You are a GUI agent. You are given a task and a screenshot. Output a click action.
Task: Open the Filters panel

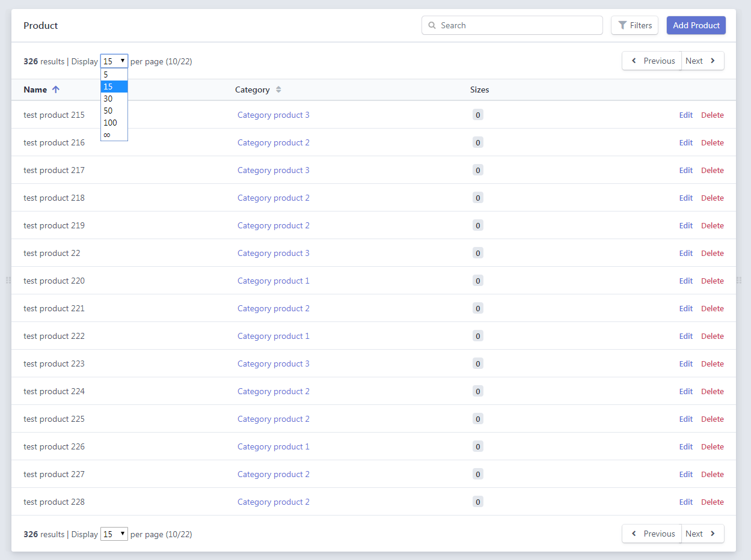pyautogui.click(x=634, y=25)
